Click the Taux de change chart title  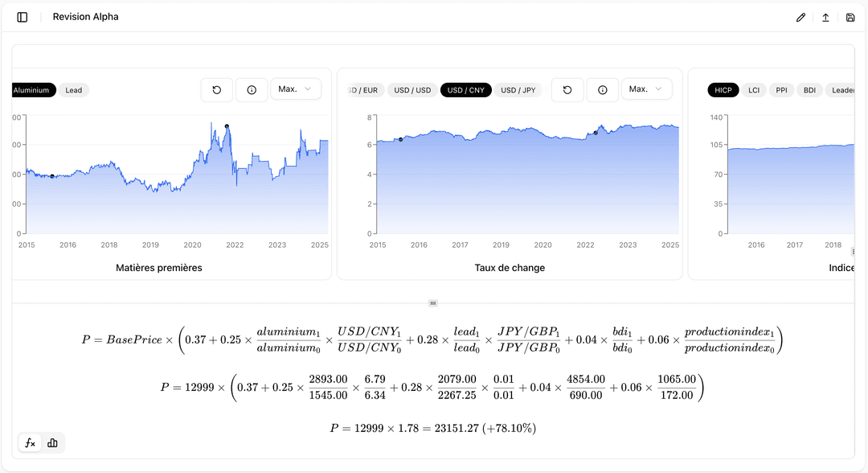510,268
